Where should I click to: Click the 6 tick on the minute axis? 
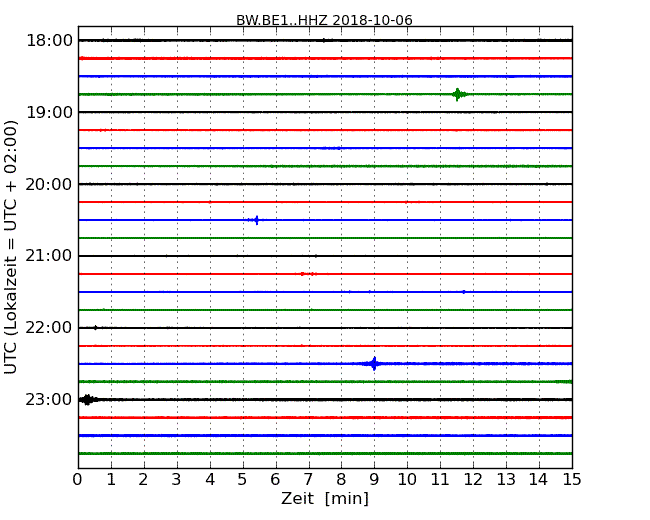click(x=275, y=479)
